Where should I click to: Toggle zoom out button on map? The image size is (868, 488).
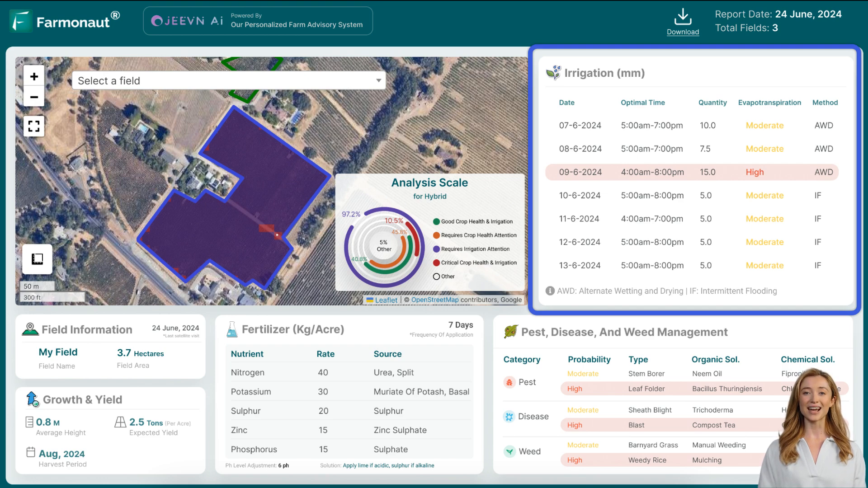[x=34, y=97]
